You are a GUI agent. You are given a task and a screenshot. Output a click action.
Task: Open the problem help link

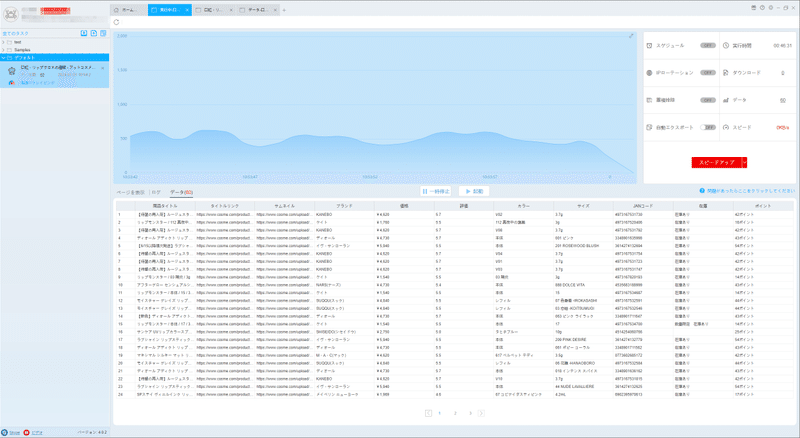(751, 190)
